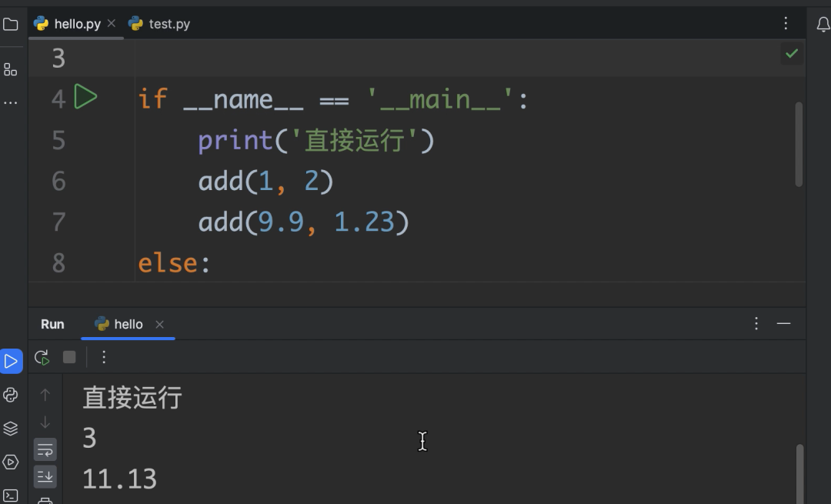Viewport: 831px width, 504px height.
Task: Stop the running process
Action: pos(69,357)
